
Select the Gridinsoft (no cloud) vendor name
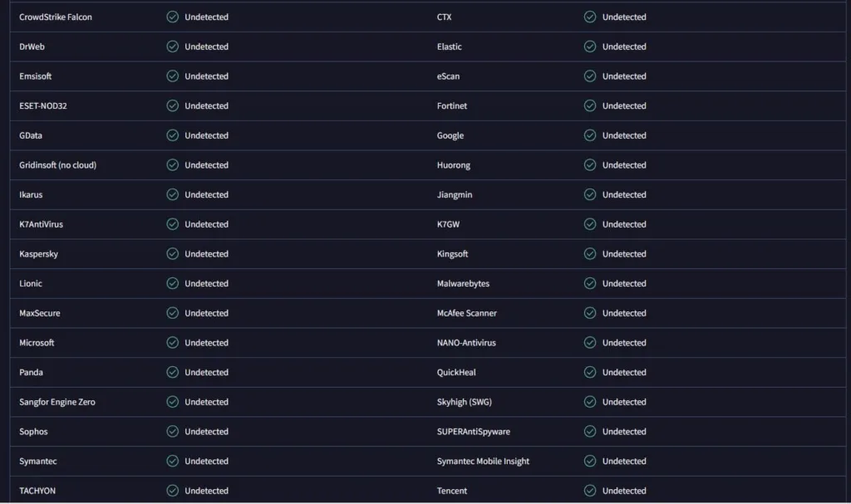pyautogui.click(x=58, y=165)
